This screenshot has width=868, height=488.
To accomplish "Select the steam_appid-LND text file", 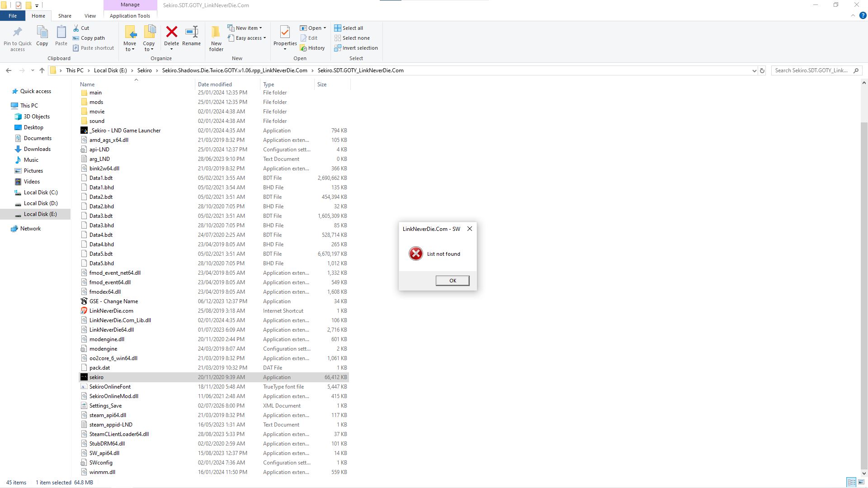I will click(111, 425).
